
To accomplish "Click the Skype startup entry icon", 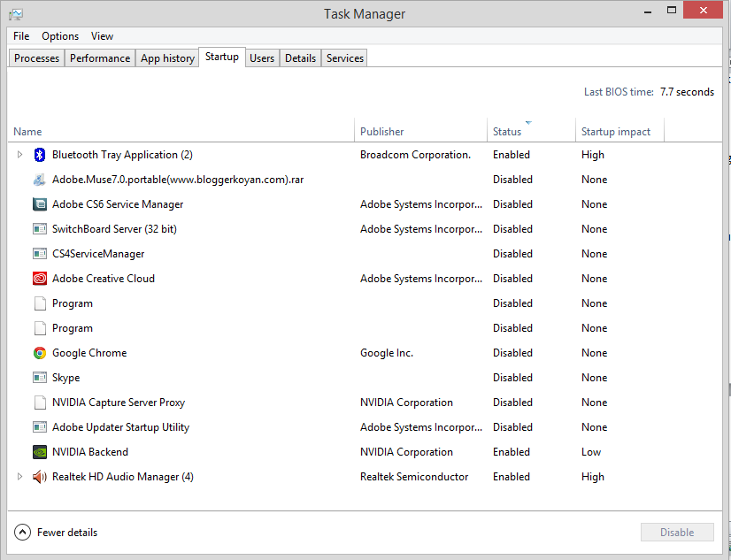I will pyautogui.click(x=39, y=378).
